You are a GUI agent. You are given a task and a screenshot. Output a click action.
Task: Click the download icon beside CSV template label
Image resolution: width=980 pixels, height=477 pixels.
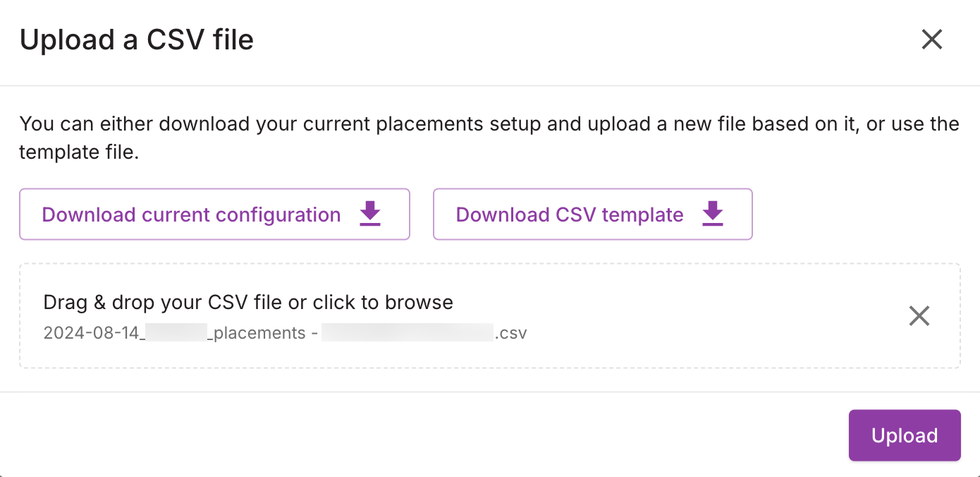(x=712, y=215)
